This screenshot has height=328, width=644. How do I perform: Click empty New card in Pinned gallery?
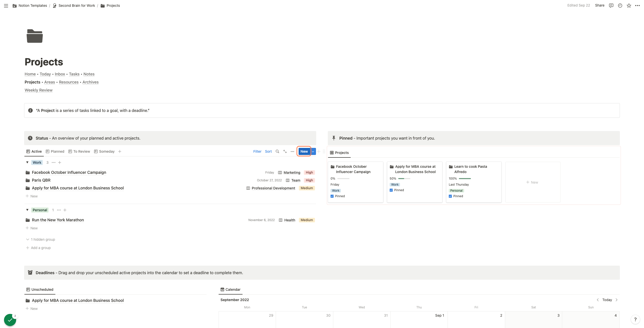533,182
